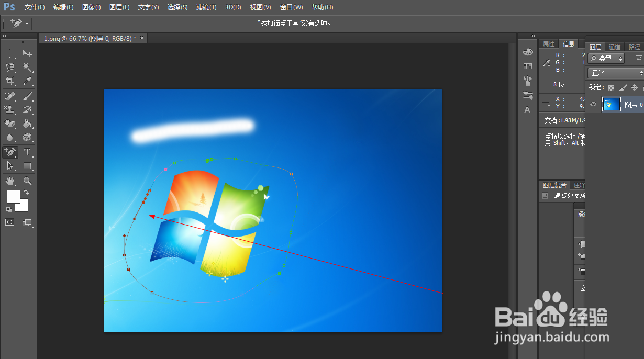Screen dimensions: 644x359
Task: Reset default foreground and background colors
Action: (9, 210)
